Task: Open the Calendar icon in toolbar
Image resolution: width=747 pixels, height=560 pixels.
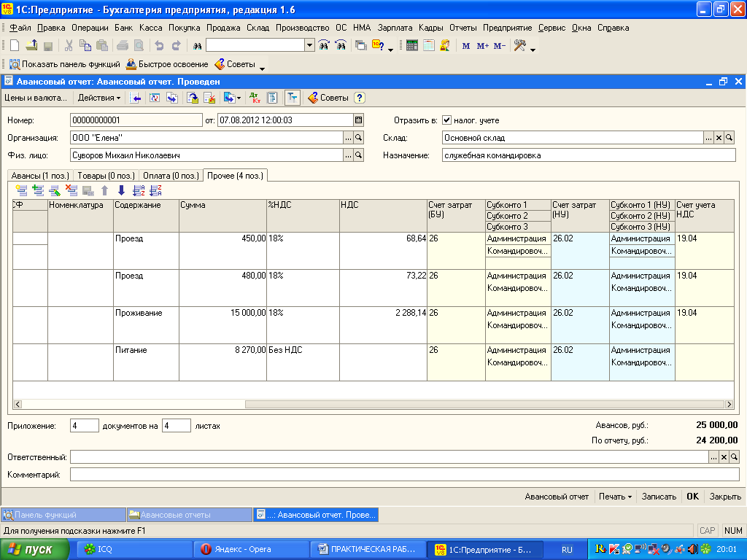Action: pyautogui.click(x=429, y=46)
